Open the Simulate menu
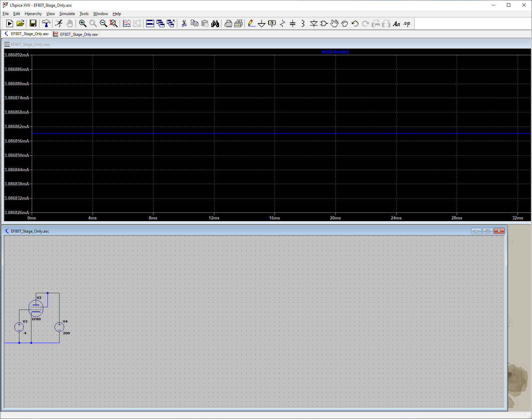 click(x=67, y=14)
